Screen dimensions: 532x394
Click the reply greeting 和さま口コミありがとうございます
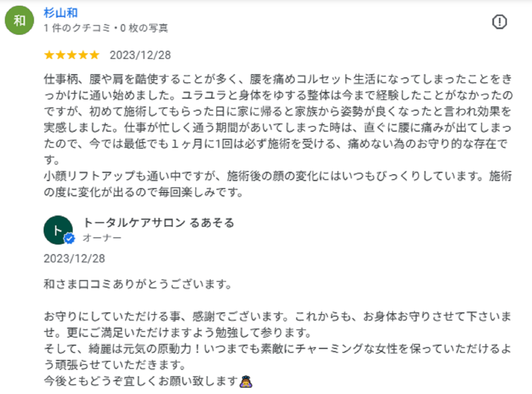137,285
